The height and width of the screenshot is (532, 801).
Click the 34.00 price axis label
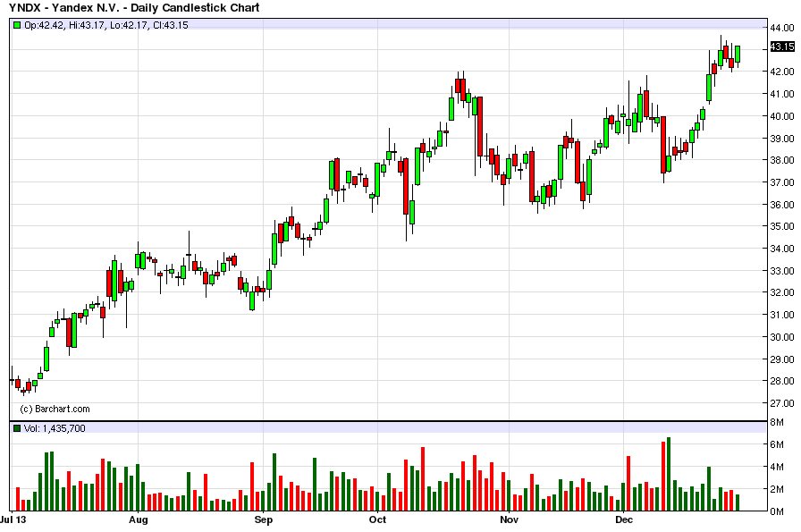(x=782, y=249)
